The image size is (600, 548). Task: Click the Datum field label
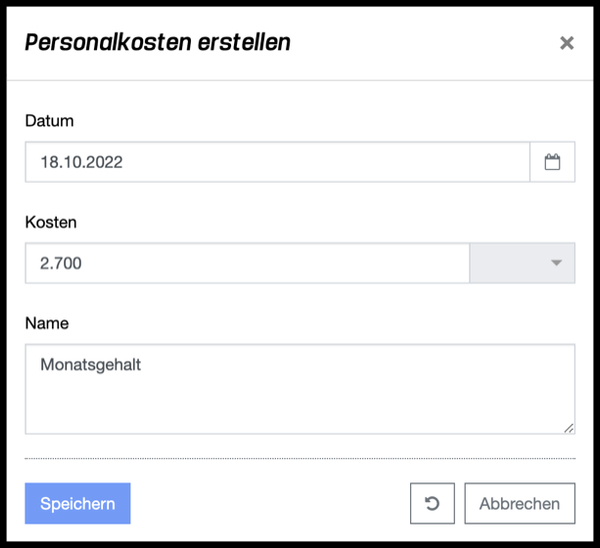click(x=49, y=121)
